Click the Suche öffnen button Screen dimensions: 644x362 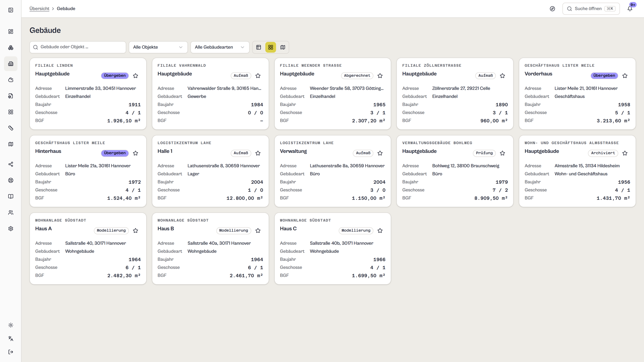pos(591,9)
